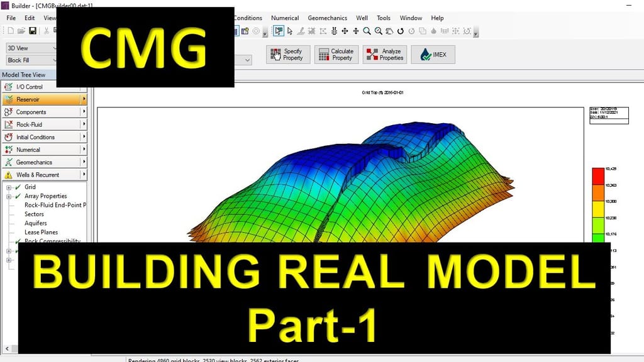The height and width of the screenshot is (362, 644).
Task: Click the Specify Property button
Action: pyautogui.click(x=288, y=55)
